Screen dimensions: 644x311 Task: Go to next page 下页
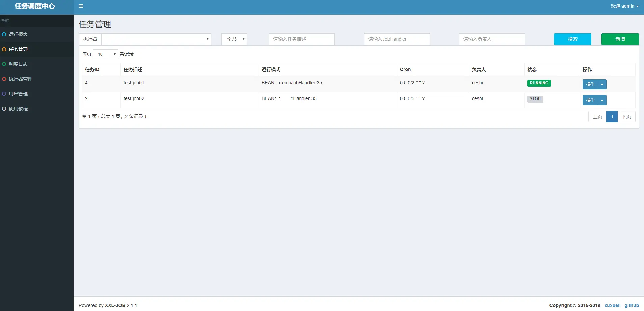[x=626, y=117]
